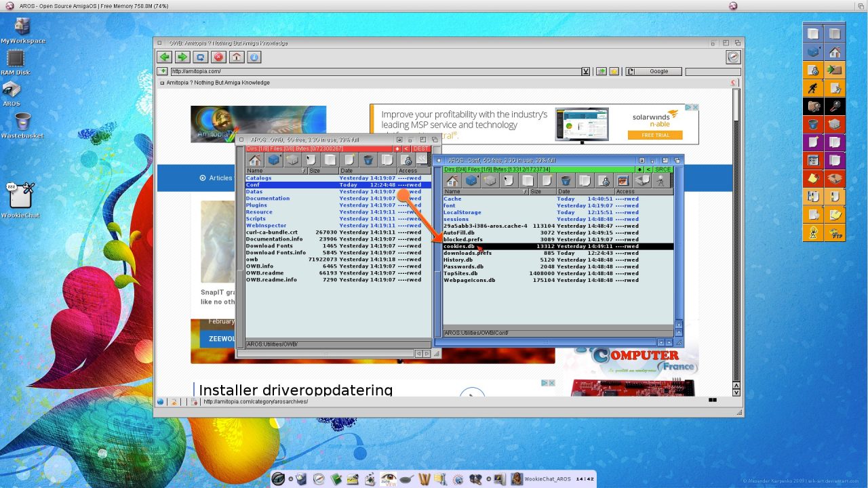
Task: Click the Size column header in OWB window
Action: (x=323, y=171)
